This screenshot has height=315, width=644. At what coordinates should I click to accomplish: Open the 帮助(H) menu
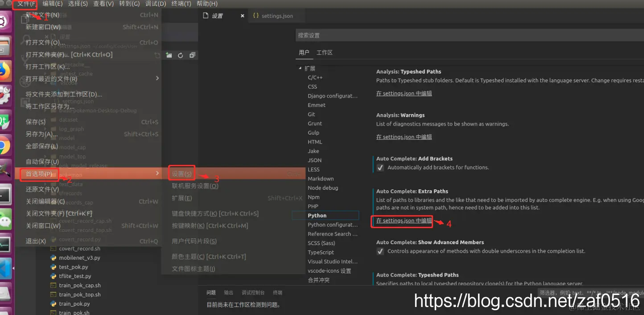click(207, 4)
